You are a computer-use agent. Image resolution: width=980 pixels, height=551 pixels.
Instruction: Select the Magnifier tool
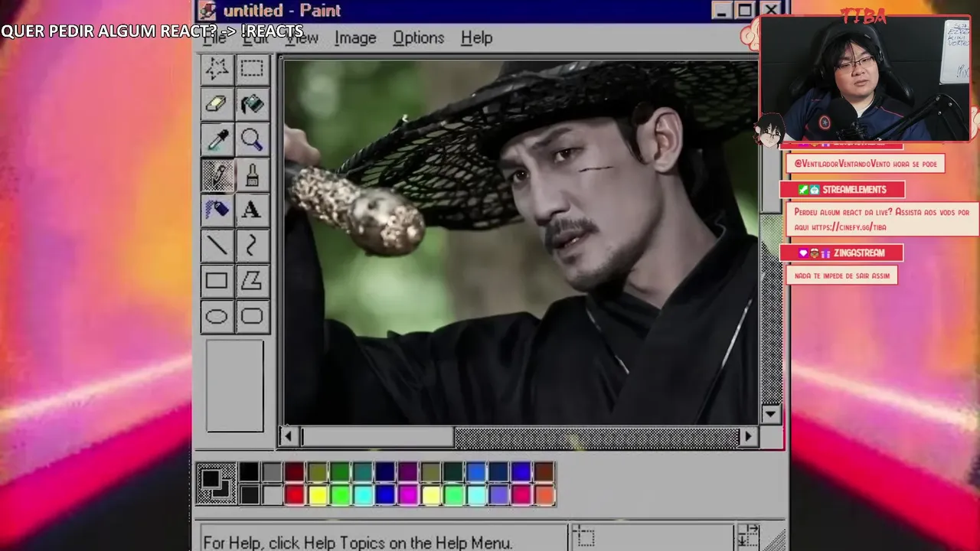pos(252,139)
